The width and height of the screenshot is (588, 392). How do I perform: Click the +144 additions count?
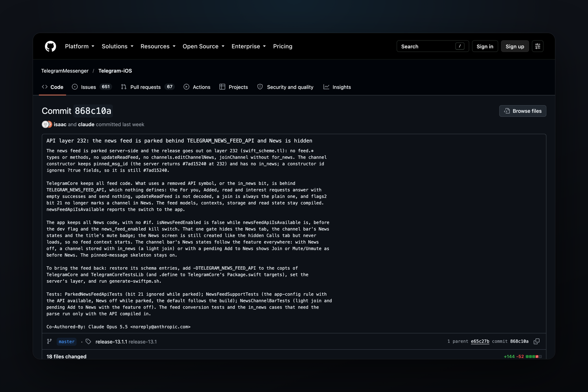509,356
